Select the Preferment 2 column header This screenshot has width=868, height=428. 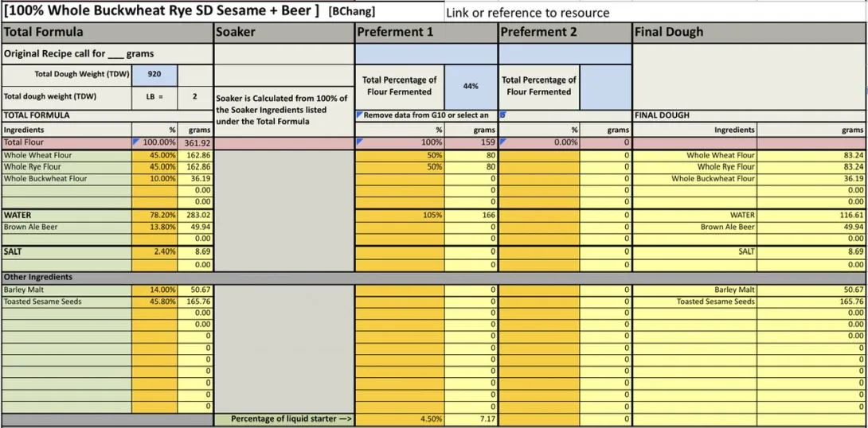(x=565, y=33)
